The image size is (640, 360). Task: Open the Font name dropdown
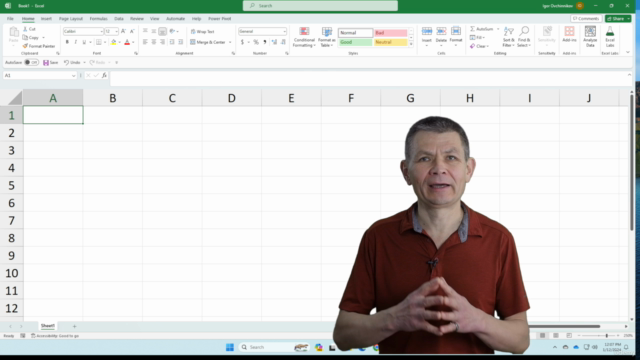point(101,31)
